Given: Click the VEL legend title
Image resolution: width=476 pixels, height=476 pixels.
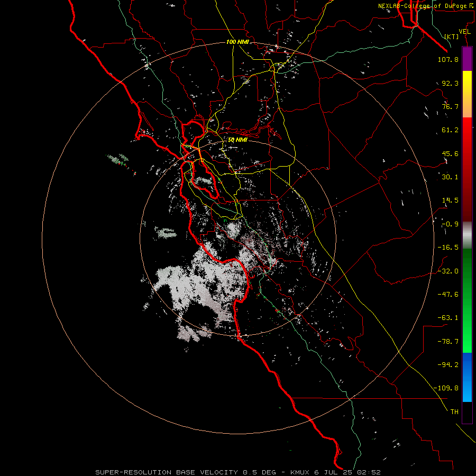Looking at the screenshot, I should click(x=464, y=32).
